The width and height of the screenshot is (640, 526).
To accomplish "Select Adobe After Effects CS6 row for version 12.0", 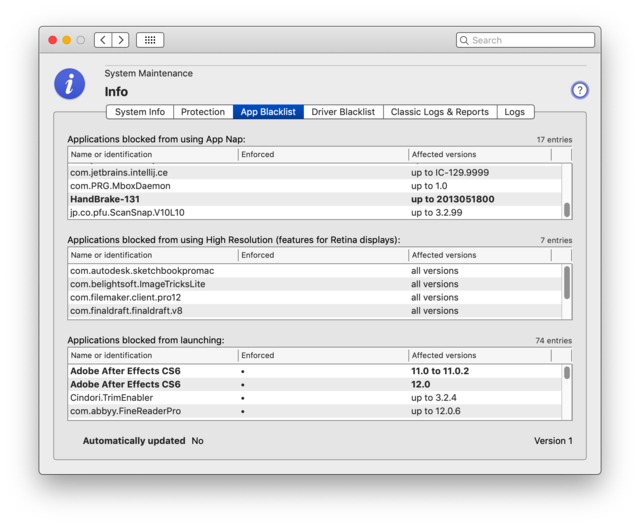I will tap(315, 384).
